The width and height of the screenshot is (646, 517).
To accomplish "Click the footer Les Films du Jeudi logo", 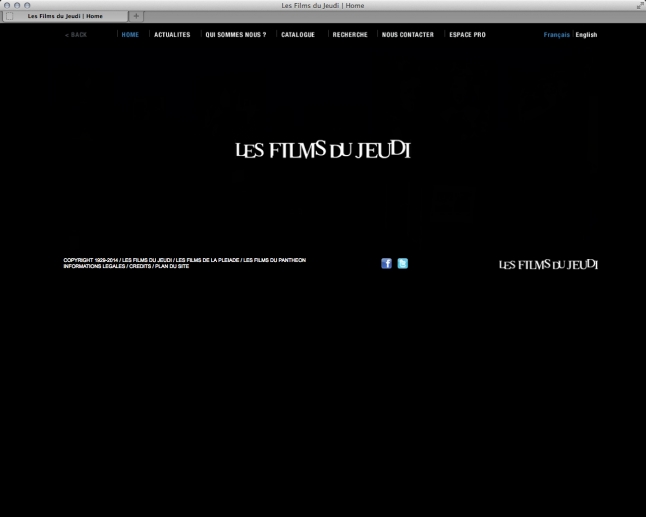I will [548, 265].
